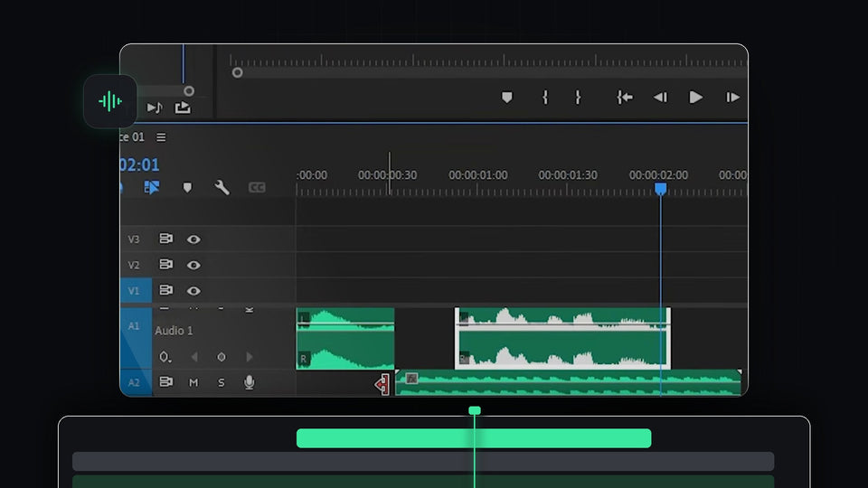Click the green audio waveform badge icon
The width and height of the screenshot is (868, 488).
pyautogui.click(x=110, y=101)
